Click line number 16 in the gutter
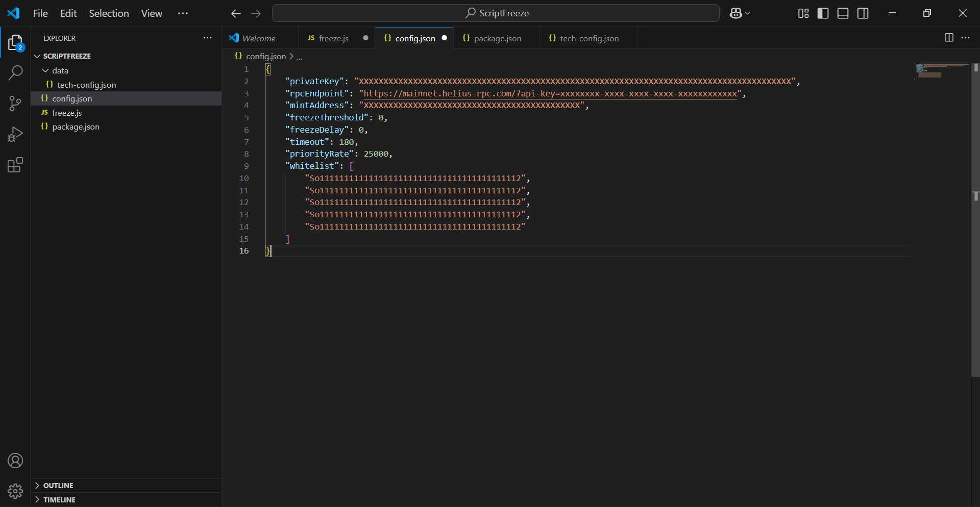The image size is (980, 507). (244, 250)
